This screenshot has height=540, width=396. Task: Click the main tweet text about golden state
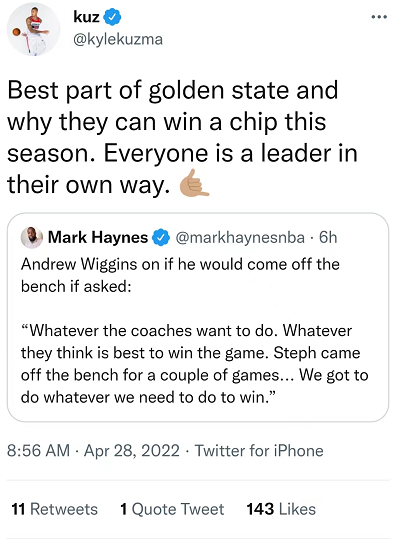pos(183,138)
